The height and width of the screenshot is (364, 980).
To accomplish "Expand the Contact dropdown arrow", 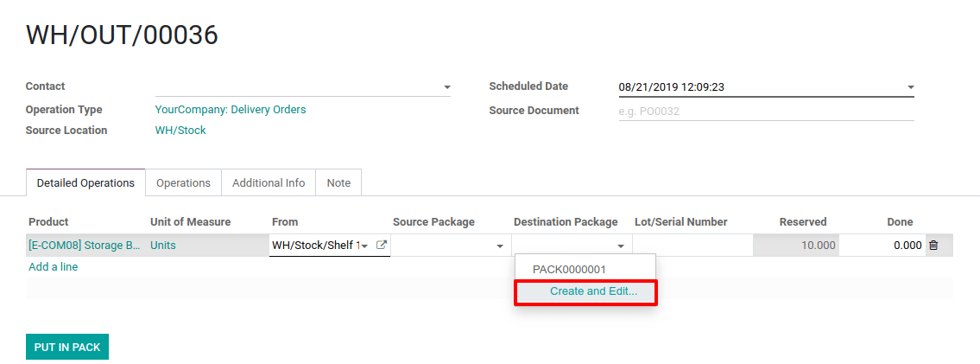I will point(447,87).
